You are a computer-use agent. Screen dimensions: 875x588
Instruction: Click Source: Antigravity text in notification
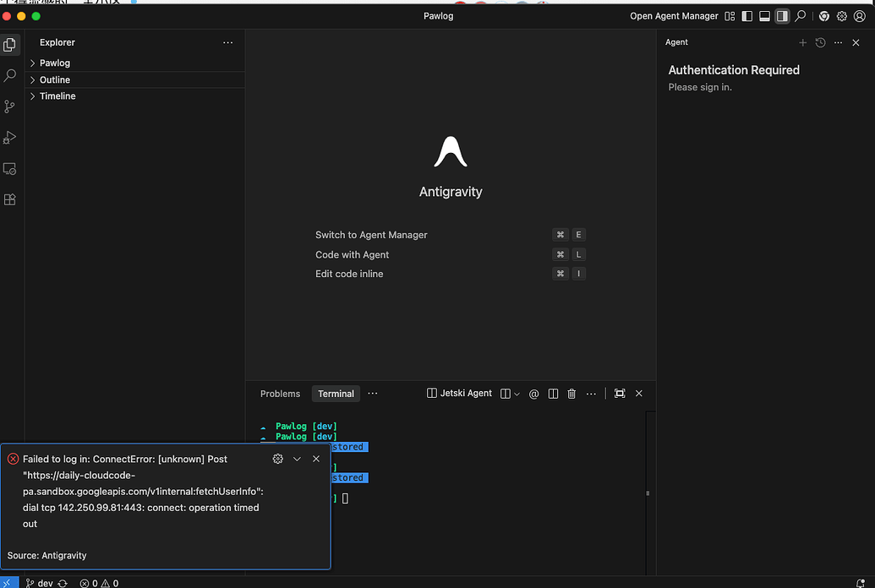[46, 556]
